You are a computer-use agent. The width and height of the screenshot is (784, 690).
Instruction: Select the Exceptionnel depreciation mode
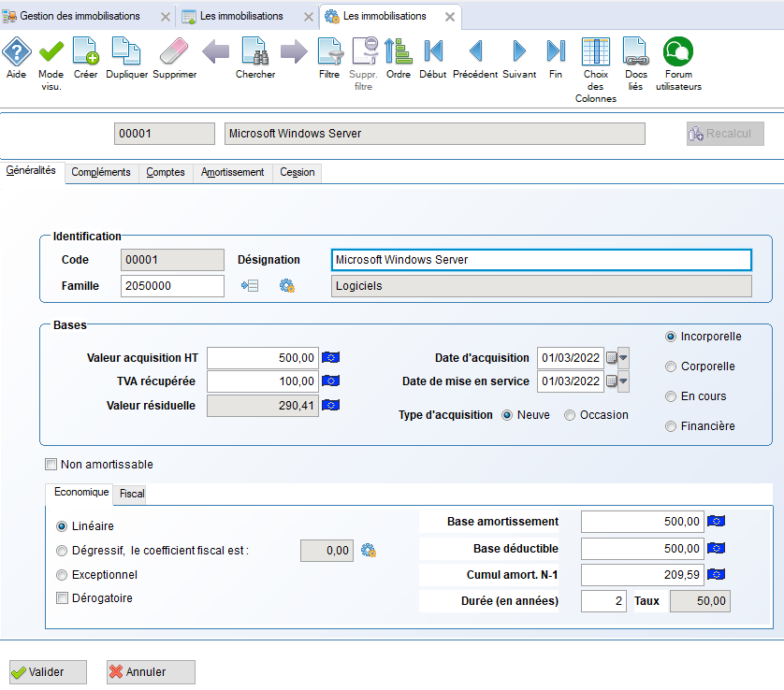[62, 575]
